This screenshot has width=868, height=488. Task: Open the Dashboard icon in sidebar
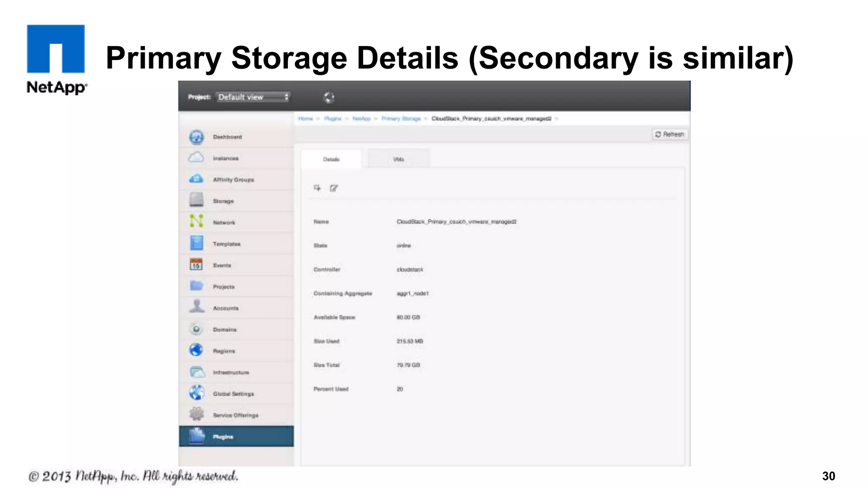196,137
